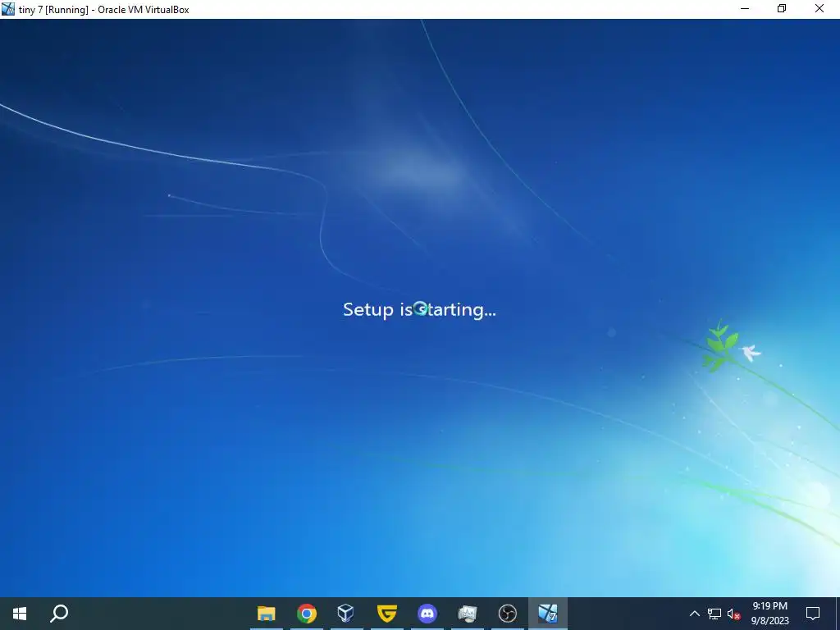The height and width of the screenshot is (630, 840).
Task: Open the system monitor graph icon
Action: tap(467, 614)
